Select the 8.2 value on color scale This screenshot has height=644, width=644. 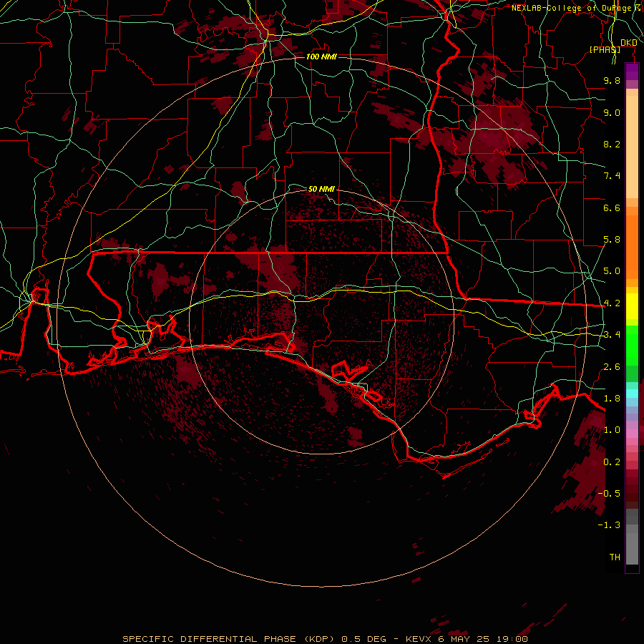(612, 144)
